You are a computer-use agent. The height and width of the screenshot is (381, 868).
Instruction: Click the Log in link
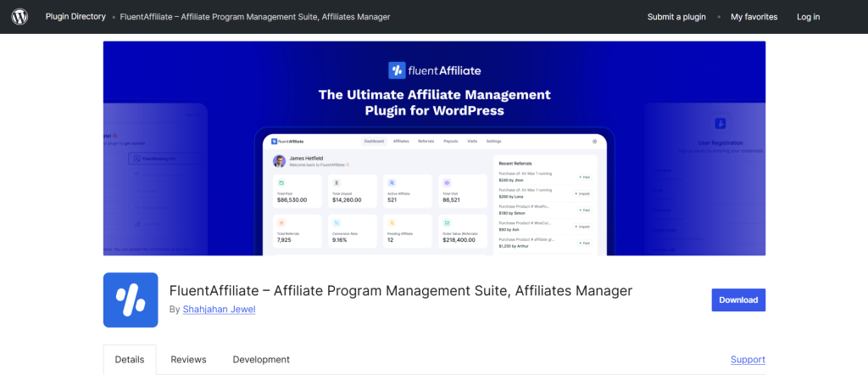[x=808, y=17]
